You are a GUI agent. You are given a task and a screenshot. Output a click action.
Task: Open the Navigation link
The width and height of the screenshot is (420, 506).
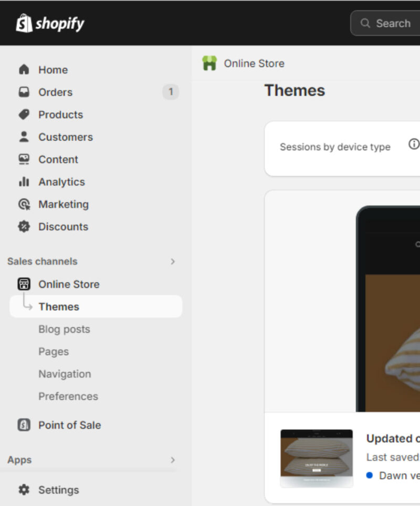tap(64, 374)
